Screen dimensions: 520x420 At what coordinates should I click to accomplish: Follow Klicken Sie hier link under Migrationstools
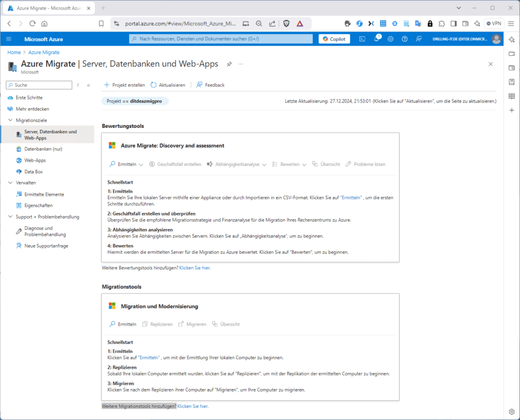192,406
